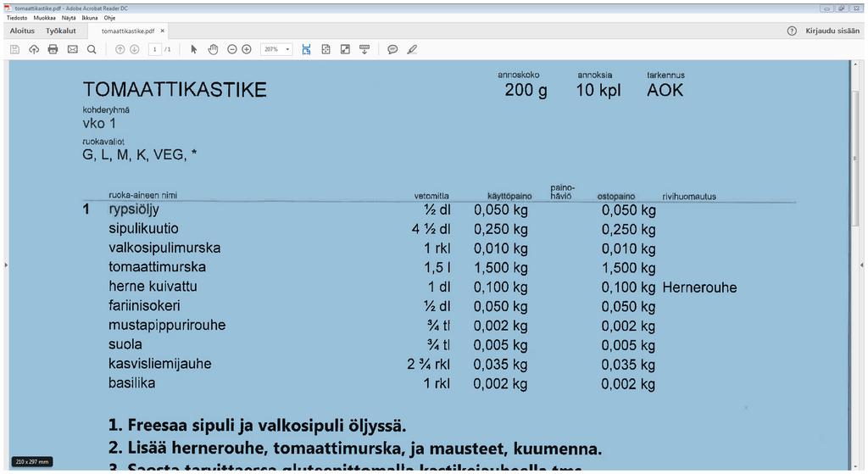Click the fariinisokeri ingredient
868x474 pixels.
point(144,305)
